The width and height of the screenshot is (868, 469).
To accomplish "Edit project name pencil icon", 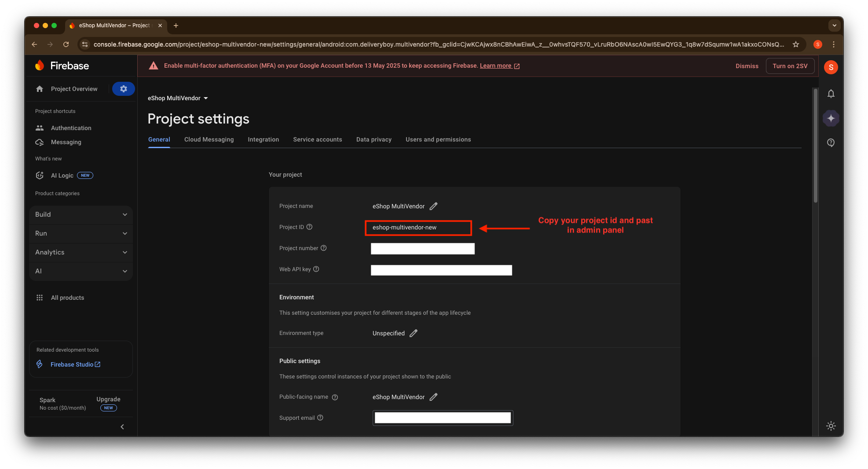I will [433, 206].
